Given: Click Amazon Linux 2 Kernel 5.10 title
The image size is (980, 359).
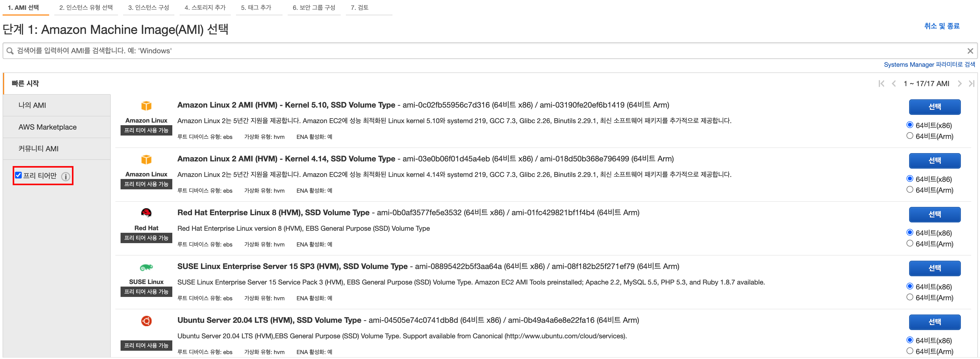Looking at the screenshot, I should [x=286, y=105].
